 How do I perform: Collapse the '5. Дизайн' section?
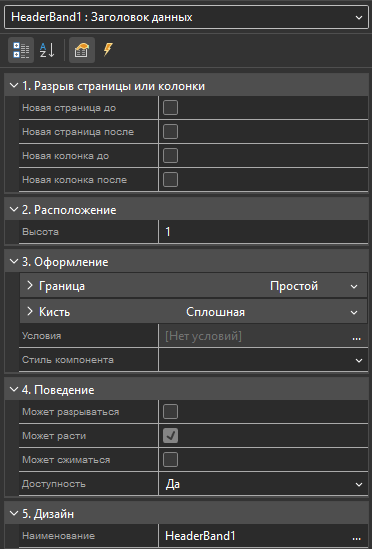pyautogui.click(x=14, y=514)
